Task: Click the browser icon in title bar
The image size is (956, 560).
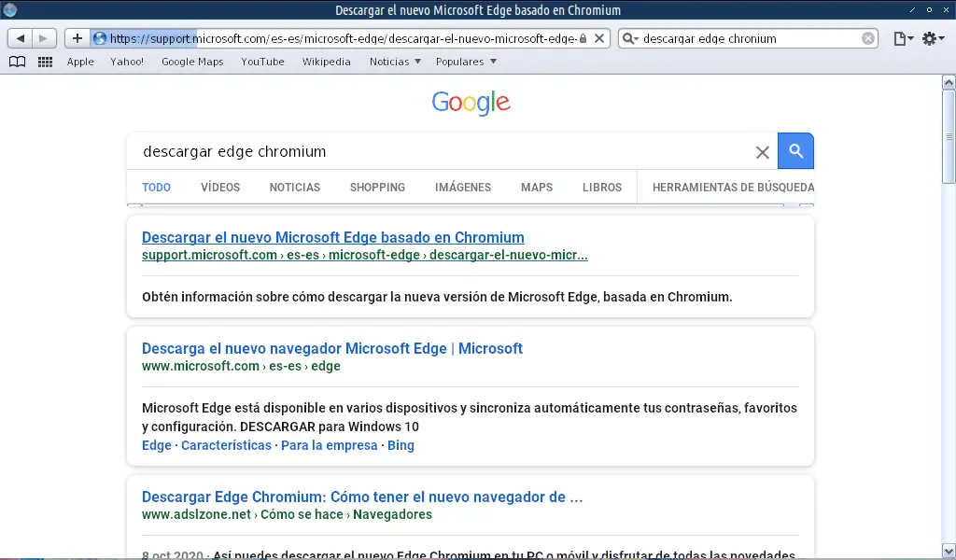Action: [9, 9]
